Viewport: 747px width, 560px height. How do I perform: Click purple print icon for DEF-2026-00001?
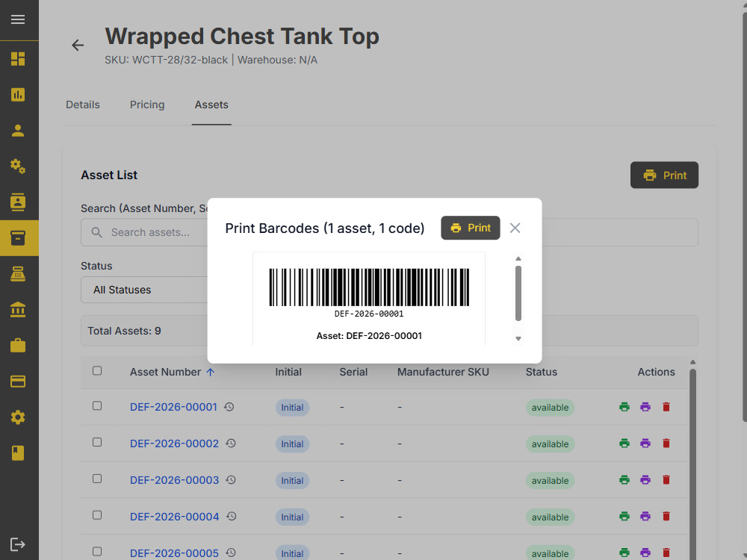pyautogui.click(x=645, y=407)
